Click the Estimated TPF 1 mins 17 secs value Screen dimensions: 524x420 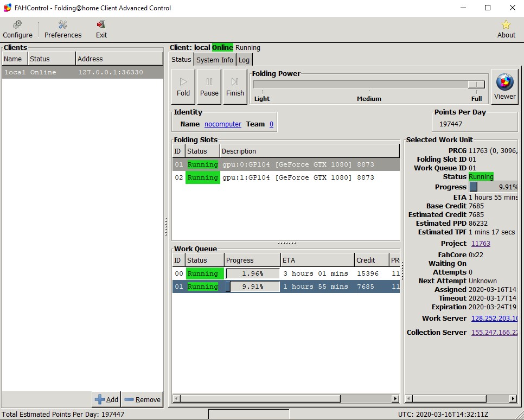click(x=491, y=232)
